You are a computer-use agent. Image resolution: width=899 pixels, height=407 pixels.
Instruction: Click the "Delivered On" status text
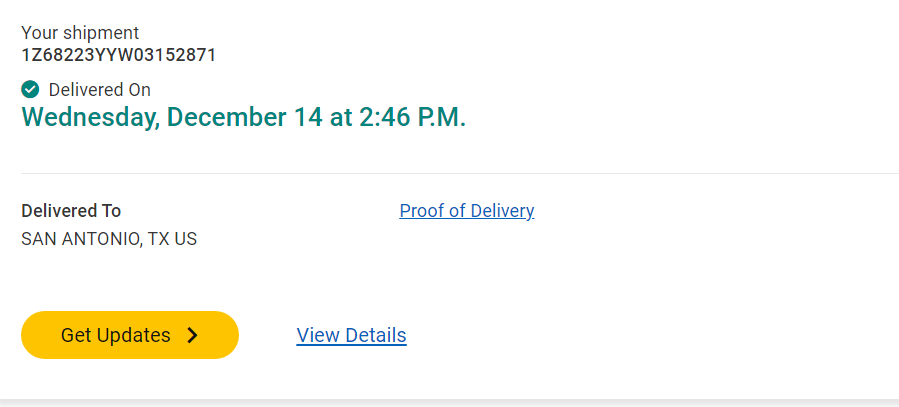point(100,90)
